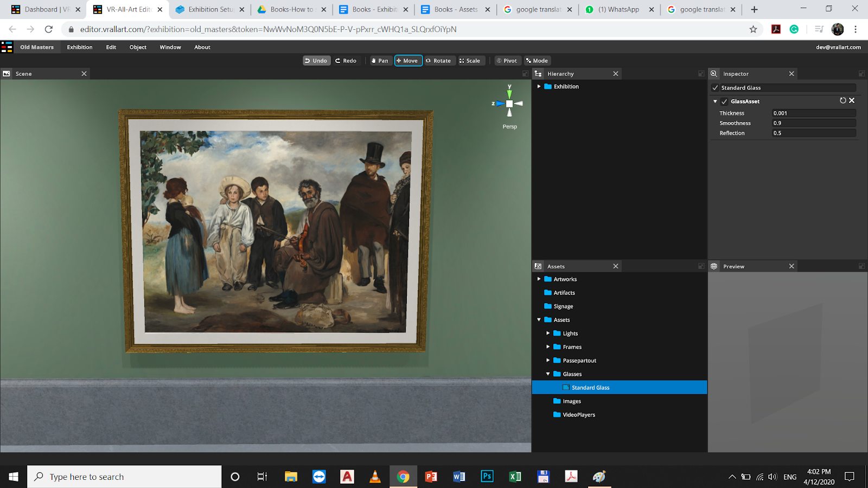This screenshot has height=488, width=868.
Task: Select the VideoPlayers folder
Action: [x=579, y=415]
